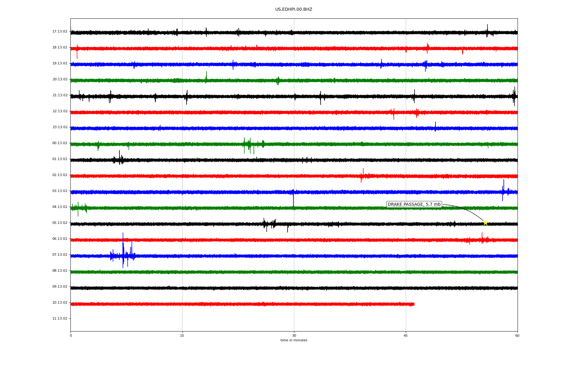Select the 22:13:02 time label
Viewport: 588px width, 368px height.
pyautogui.click(x=60, y=111)
